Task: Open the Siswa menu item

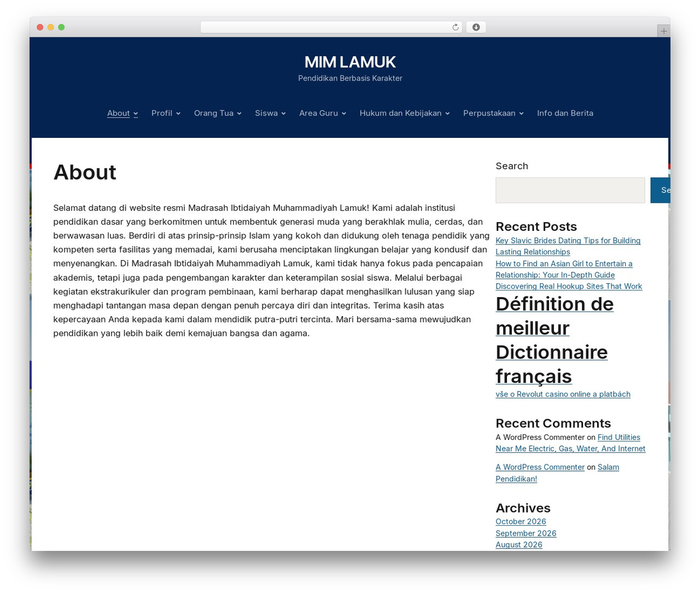Action: click(x=266, y=113)
